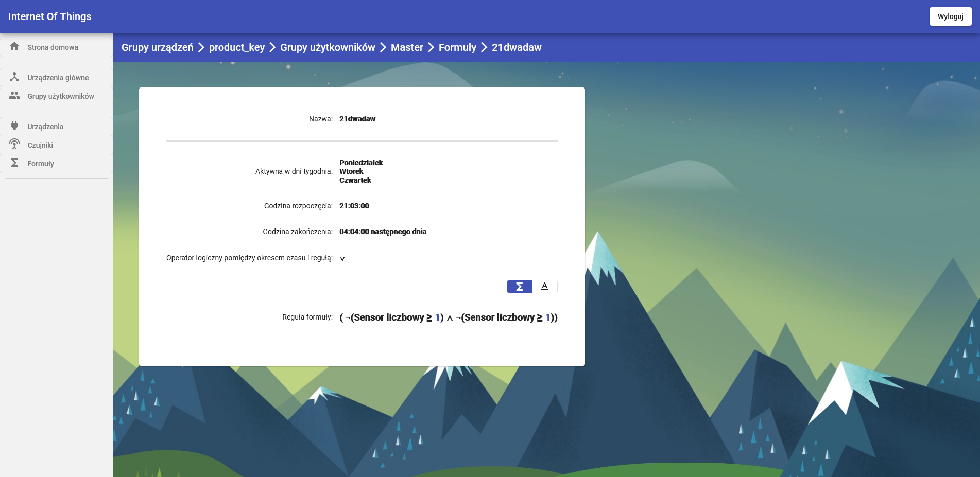This screenshot has height=477, width=980.
Task: Click the plug icon for Urządzenia
Action: (14, 126)
